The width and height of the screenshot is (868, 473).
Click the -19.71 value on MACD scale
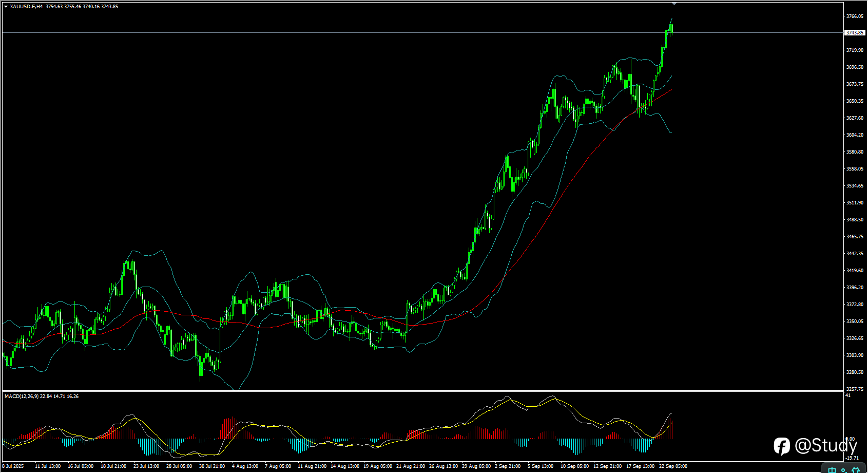pyautogui.click(x=852, y=458)
